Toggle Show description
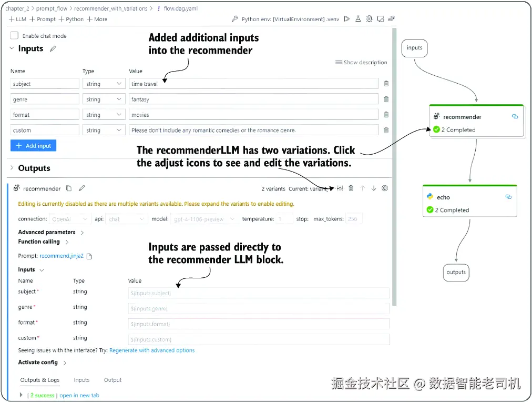 [361, 63]
